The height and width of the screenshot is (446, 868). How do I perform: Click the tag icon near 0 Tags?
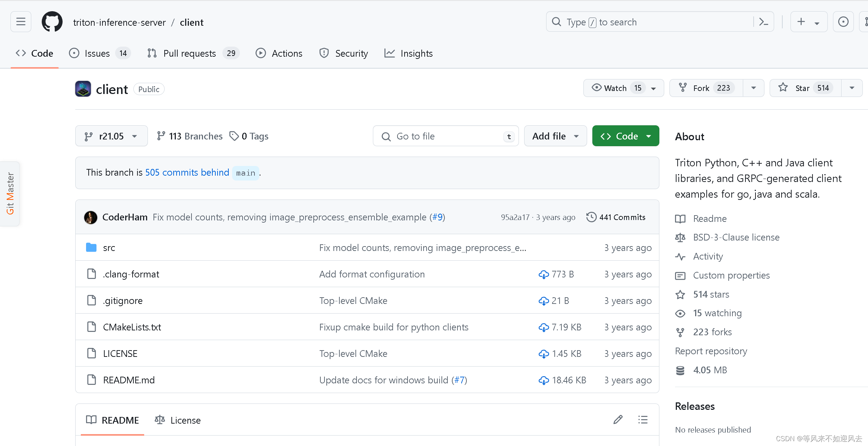point(234,136)
